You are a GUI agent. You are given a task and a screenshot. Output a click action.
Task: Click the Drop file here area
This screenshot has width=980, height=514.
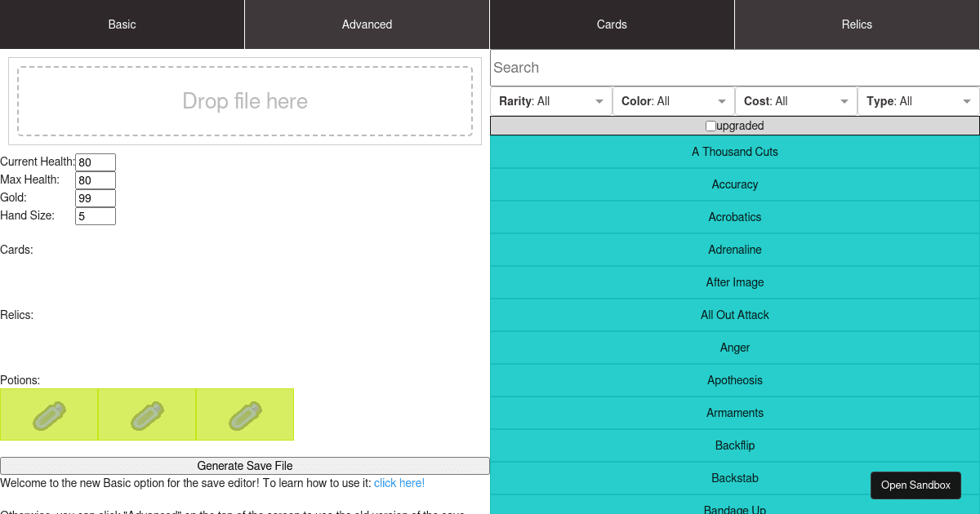tap(245, 101)
